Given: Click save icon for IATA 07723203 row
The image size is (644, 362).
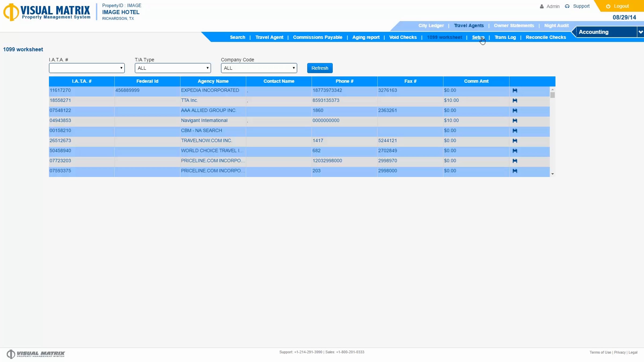Looking at the screenshot, I should (x=515, y=161).
